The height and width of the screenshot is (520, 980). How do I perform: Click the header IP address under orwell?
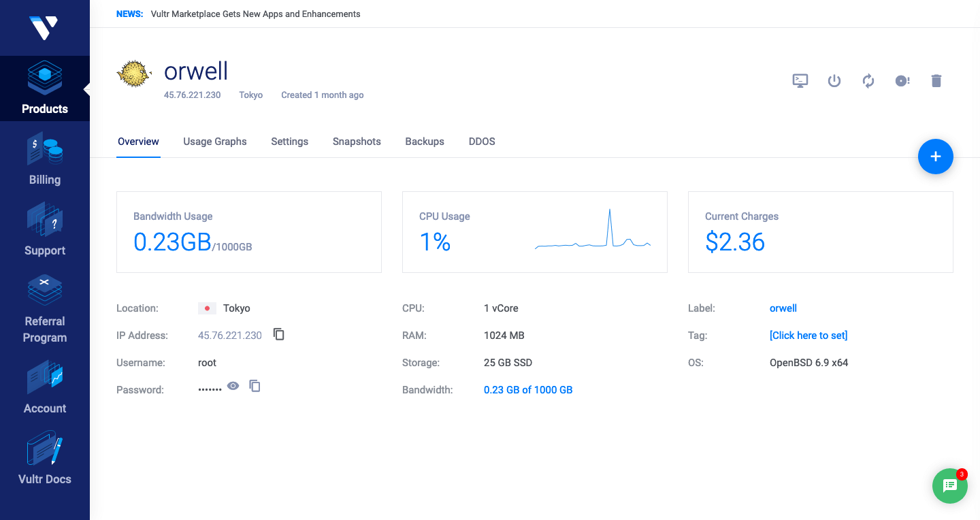coord(193,95)
